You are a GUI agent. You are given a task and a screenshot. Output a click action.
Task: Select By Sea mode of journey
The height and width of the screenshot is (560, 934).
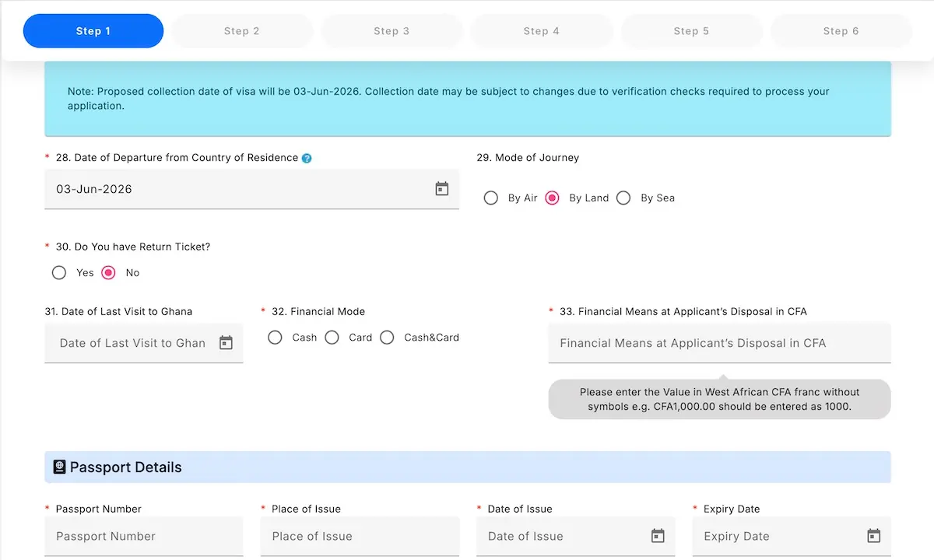[623, 198]
